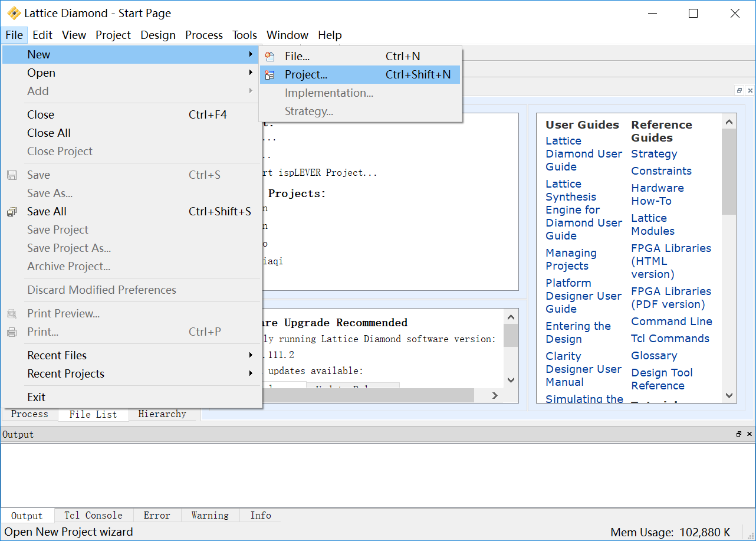Switch to the Tcl Console tab
Viewport: 756px width, 541px height.
pyautogui.click(x=93, y=515)
